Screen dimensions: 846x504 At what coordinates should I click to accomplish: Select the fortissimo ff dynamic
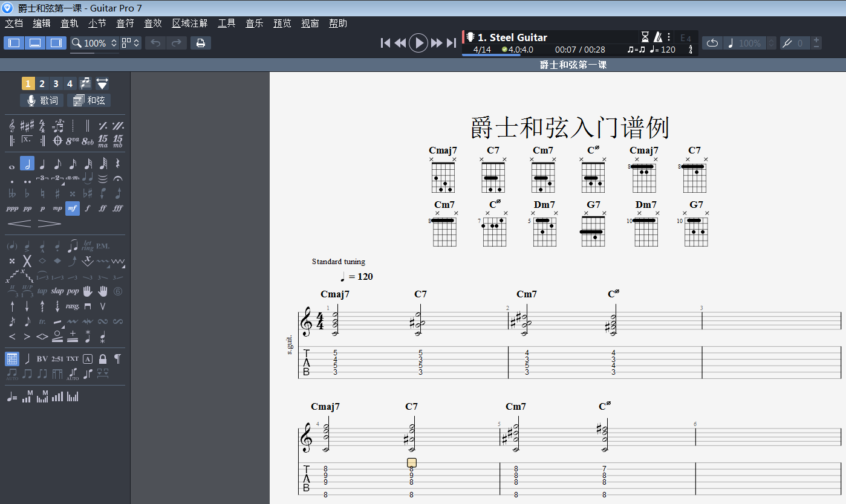pyautogui.click(x=103, y=208)
